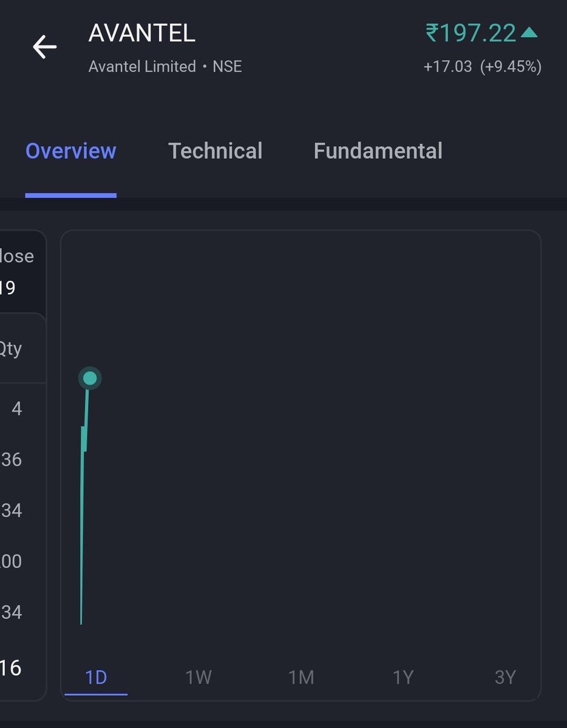Select the 3Y chart range

505,677
